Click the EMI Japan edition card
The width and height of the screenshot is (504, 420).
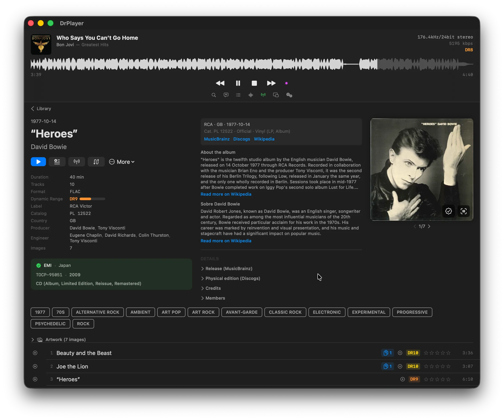click(x=111, y=274)
